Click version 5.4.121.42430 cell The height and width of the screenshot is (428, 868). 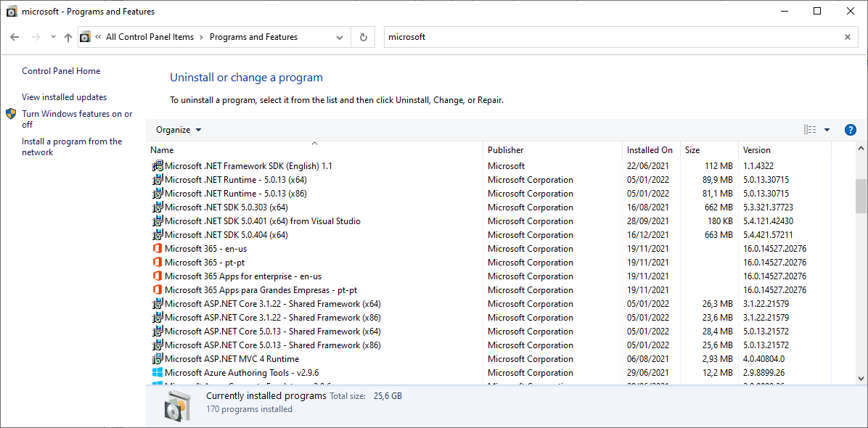pos(768,221)
